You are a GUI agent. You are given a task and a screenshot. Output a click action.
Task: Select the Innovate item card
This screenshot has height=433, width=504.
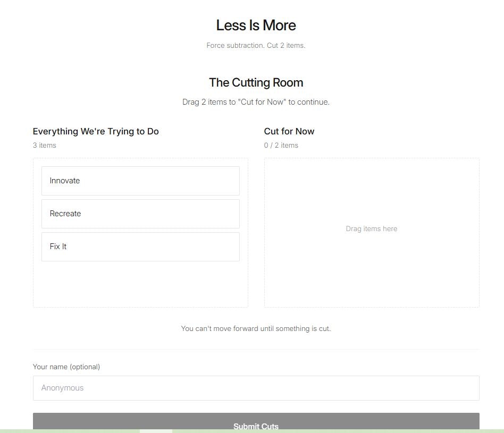click(x=140, y=181)
